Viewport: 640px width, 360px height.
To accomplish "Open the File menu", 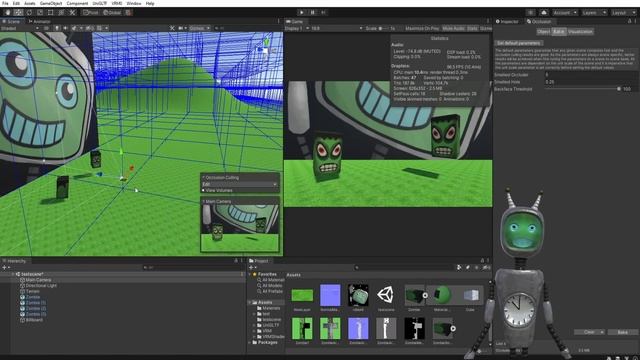I will (5, 3).
